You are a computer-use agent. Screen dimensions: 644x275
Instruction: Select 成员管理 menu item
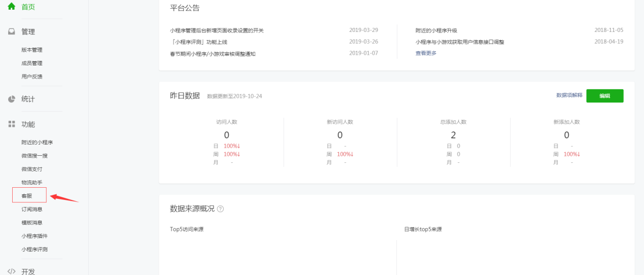click(32, 63)
